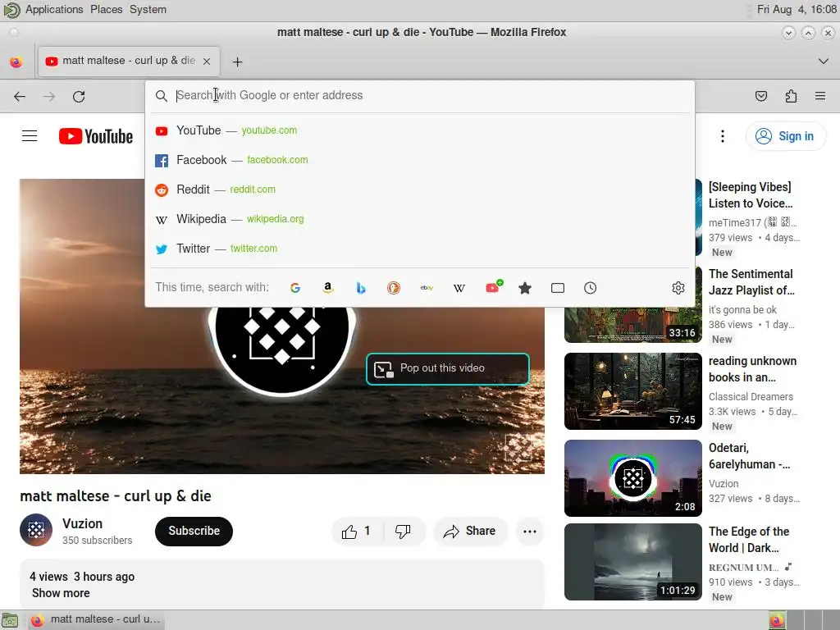Focus the address bar search field
840x630 pixels.
point(420,95)
